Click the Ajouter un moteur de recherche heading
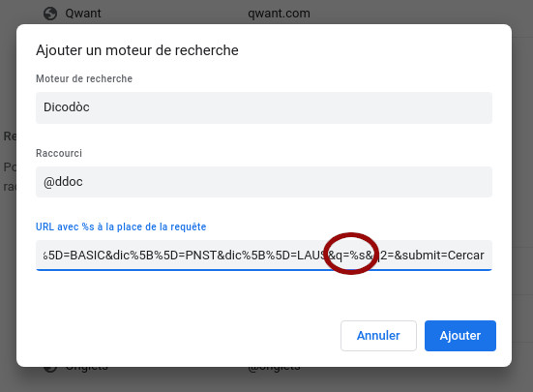533x392 pixels. [137, 50]
